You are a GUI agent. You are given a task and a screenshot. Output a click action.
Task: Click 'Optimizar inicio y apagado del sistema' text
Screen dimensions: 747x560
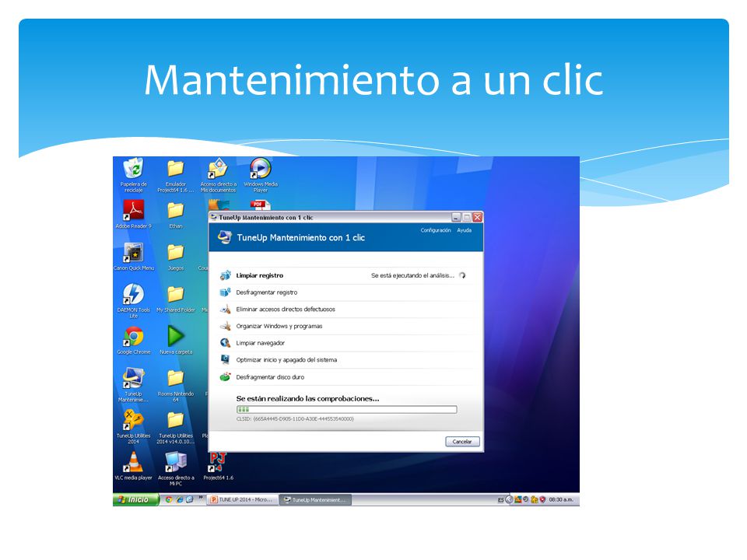tap(286, 359)
